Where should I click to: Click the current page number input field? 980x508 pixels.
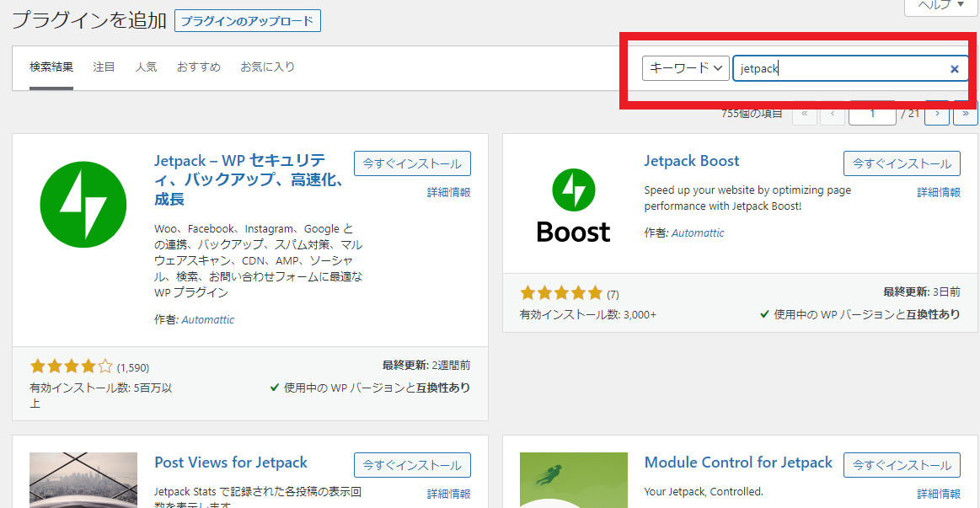(x=871, y=113)
